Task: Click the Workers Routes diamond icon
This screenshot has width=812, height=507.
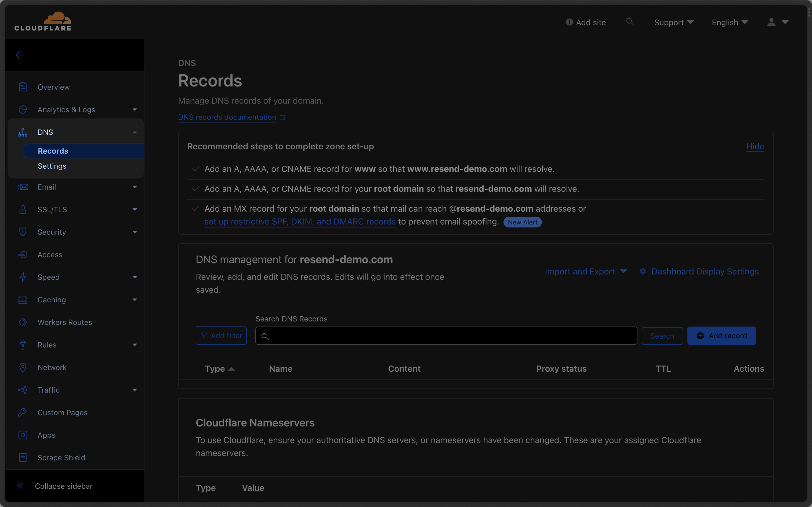Action: tap(23, 322)
